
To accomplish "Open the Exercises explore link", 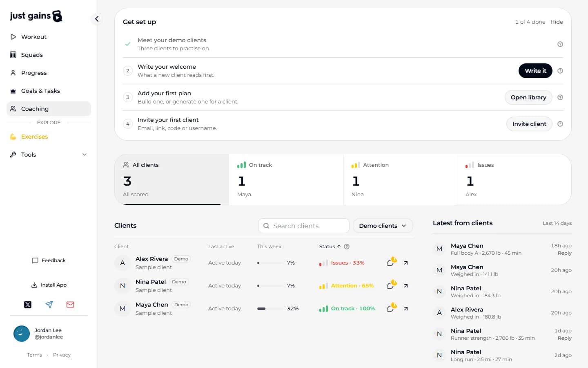I will pyautogui.click(x=49, y=137).
